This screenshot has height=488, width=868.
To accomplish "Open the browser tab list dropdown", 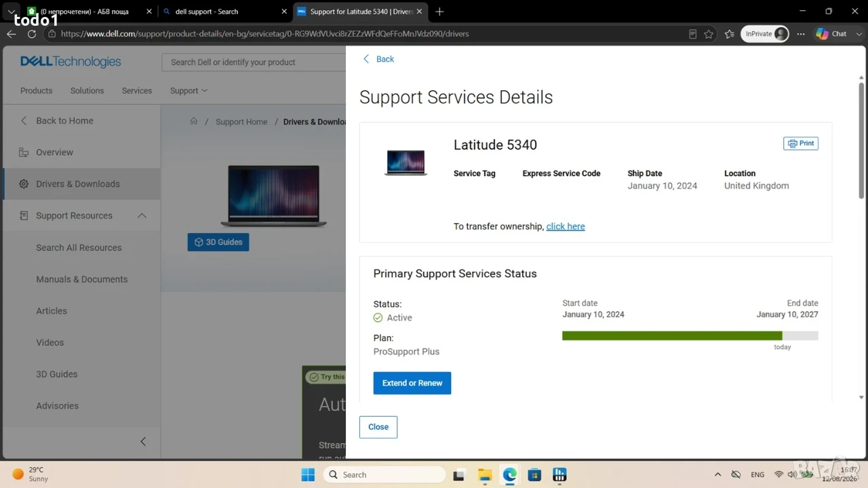I will coord(11,12).
